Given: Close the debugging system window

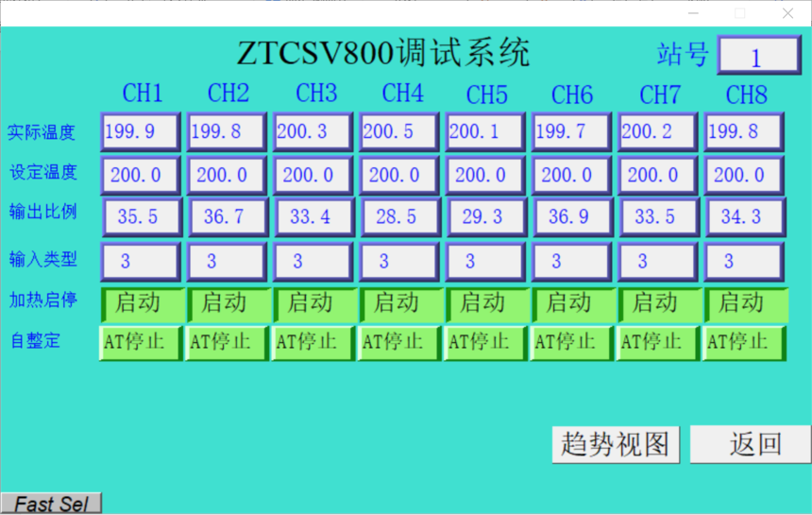Looking at the screenshot, I should point(787,13).
